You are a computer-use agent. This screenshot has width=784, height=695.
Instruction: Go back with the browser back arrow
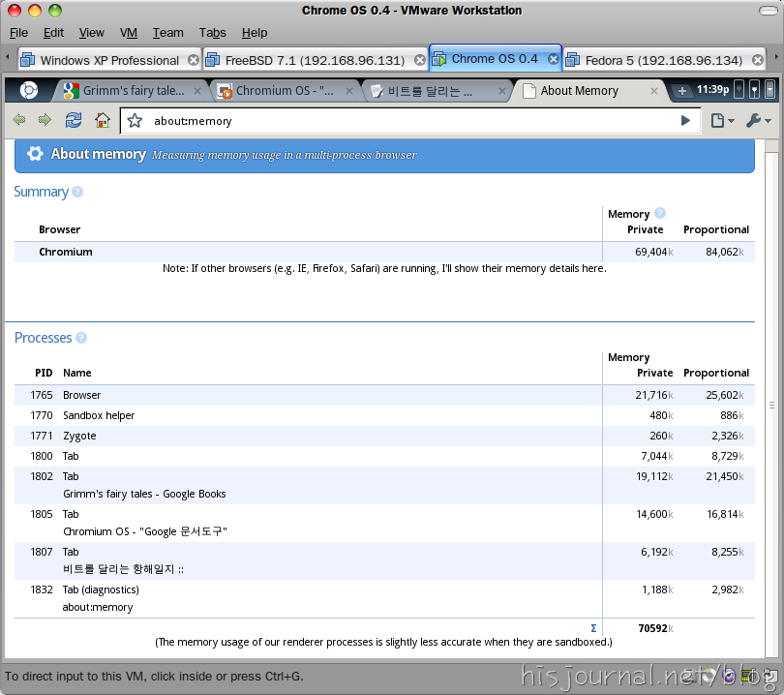[19, 120]
